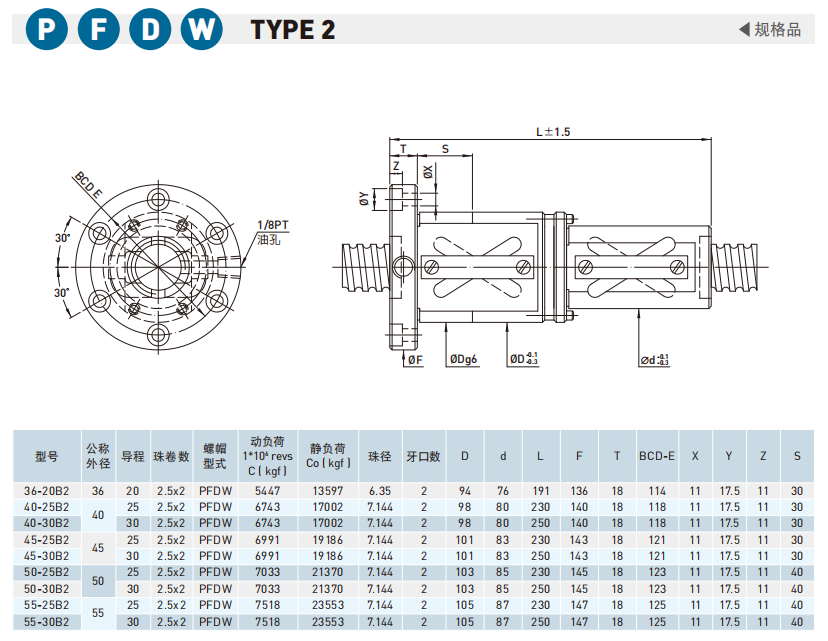Screen dimensions: 828x641
Task: Select model 45-25B2 row label
Action: 46,539
